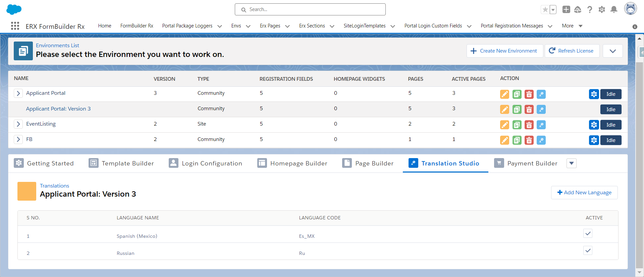The width and height of the screenshot is (644, 277).
Task: Click Add New Language button
Action: tap(584, 193)
